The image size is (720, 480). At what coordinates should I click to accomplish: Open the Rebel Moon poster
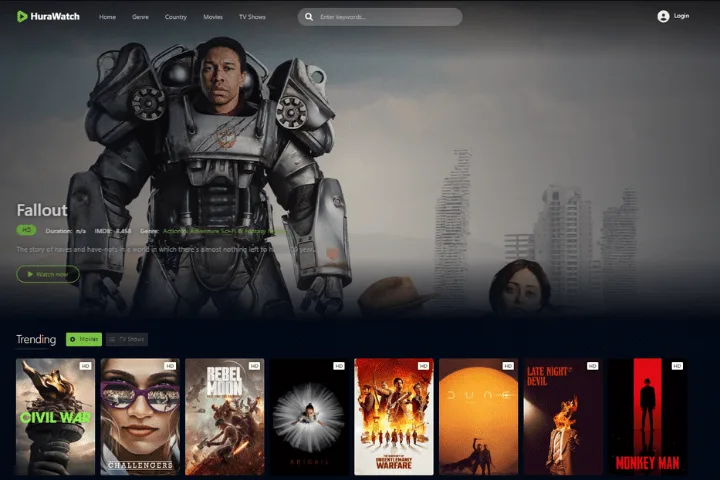(225, 417)
